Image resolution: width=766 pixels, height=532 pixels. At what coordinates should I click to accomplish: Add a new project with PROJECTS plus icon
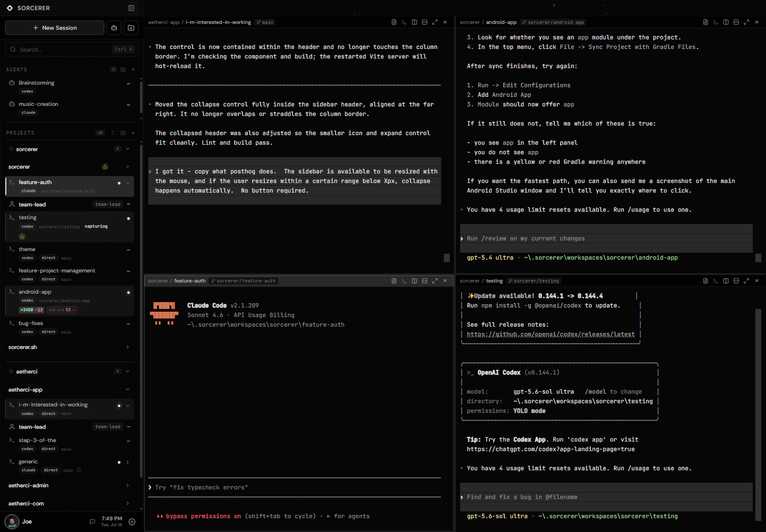133,133
